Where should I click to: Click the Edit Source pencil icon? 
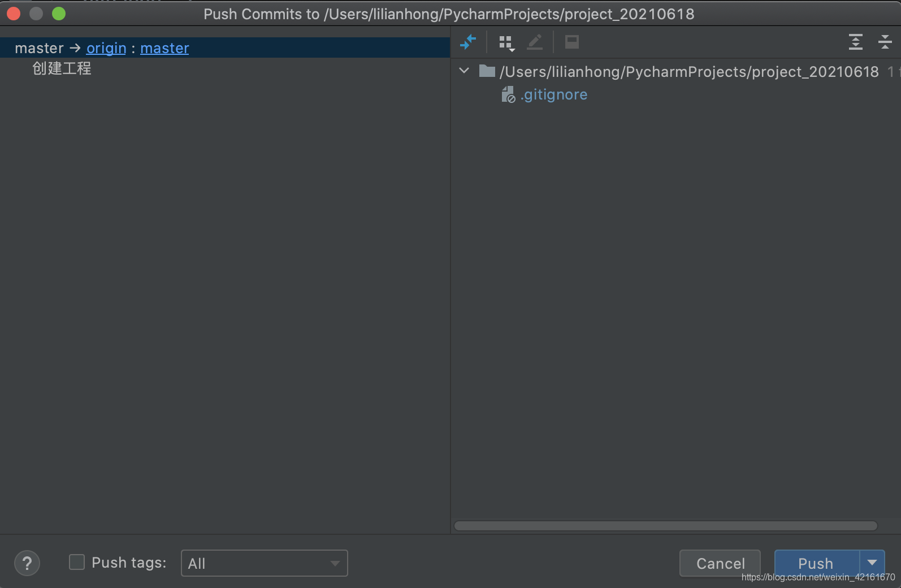pyautogui.click(x=535, y=42)
